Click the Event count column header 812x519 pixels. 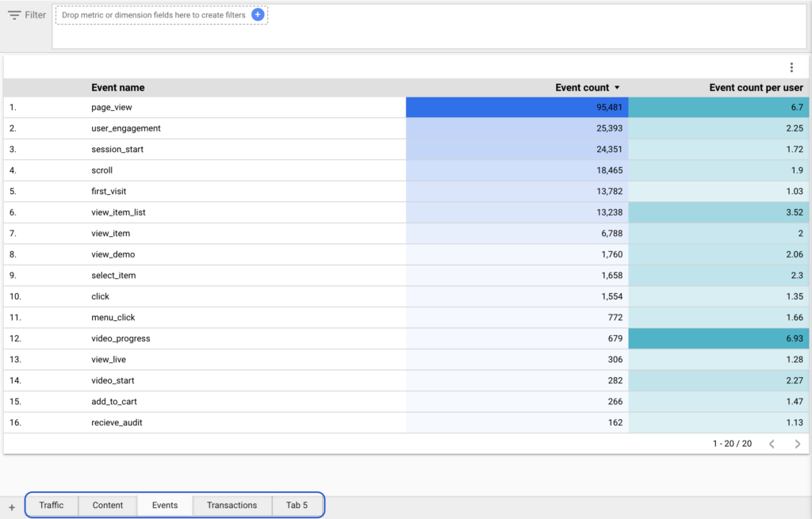click(x=582, y=87)
